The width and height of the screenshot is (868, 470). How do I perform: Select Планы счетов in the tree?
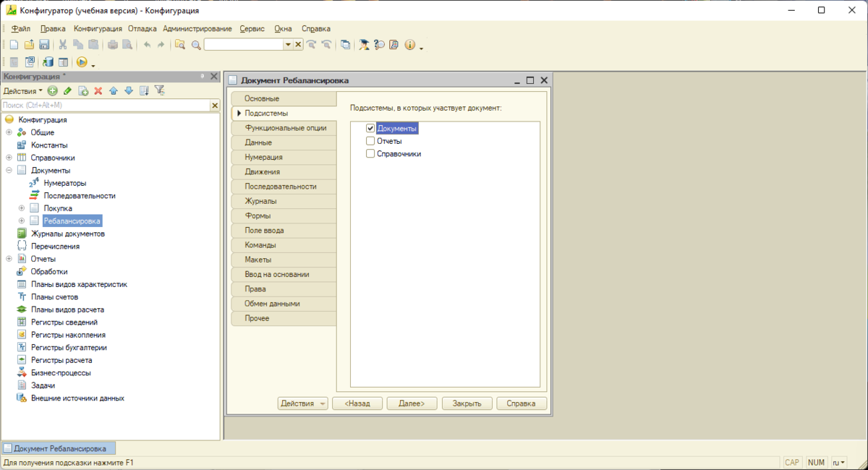[54, 297]
